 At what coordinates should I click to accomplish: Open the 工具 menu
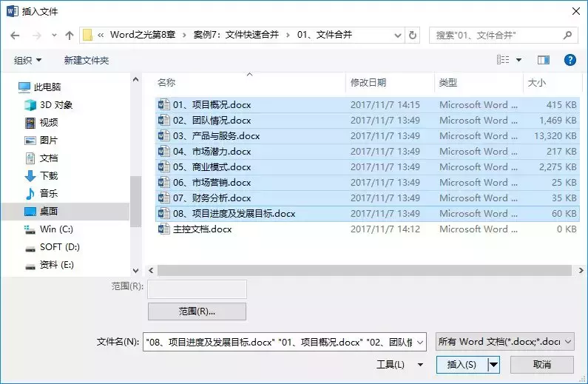coord(399,365)
